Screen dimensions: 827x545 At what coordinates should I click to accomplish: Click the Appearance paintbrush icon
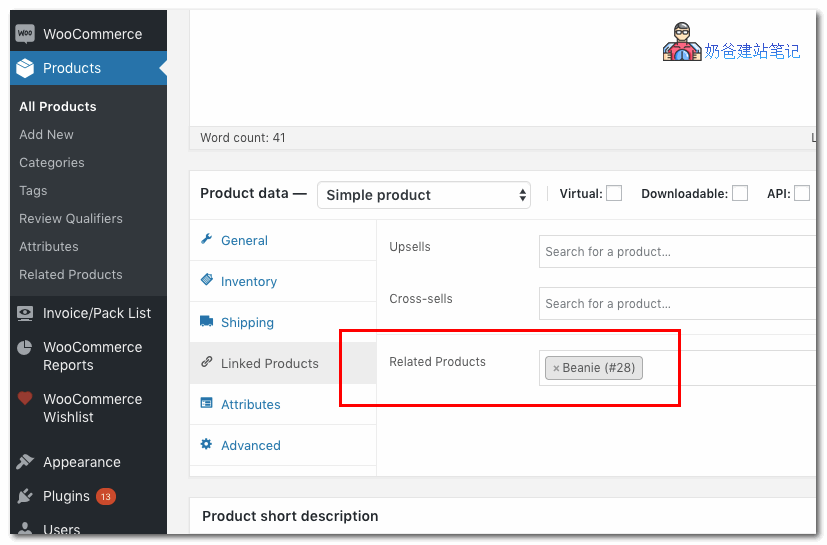point(25,462)
